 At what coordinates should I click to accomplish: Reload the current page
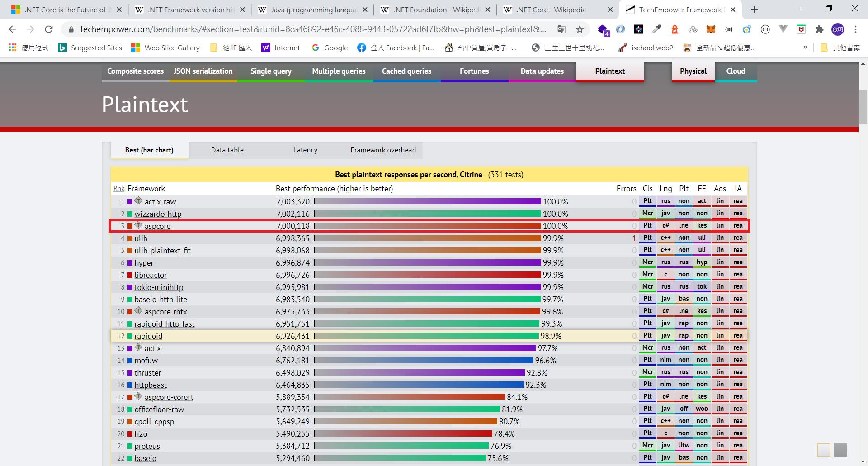click(x=48, y=29)
